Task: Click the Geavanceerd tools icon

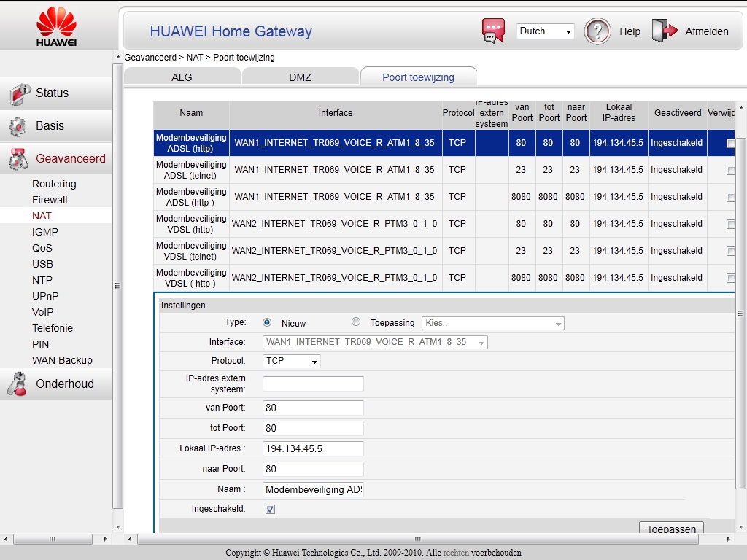Action: pos(18,159)
